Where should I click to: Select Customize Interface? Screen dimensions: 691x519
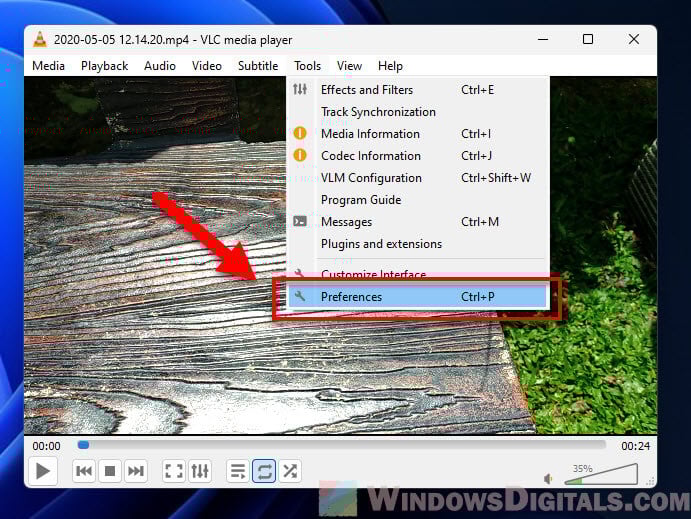click(417, 273)
